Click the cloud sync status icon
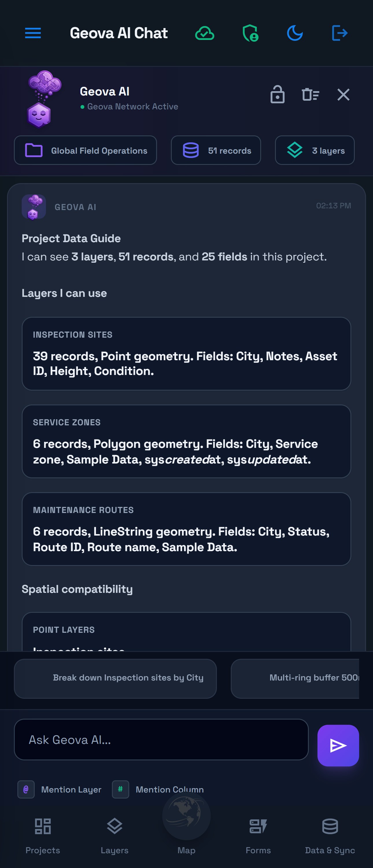This screenshot has height=868, width=373. pos(204,33)
